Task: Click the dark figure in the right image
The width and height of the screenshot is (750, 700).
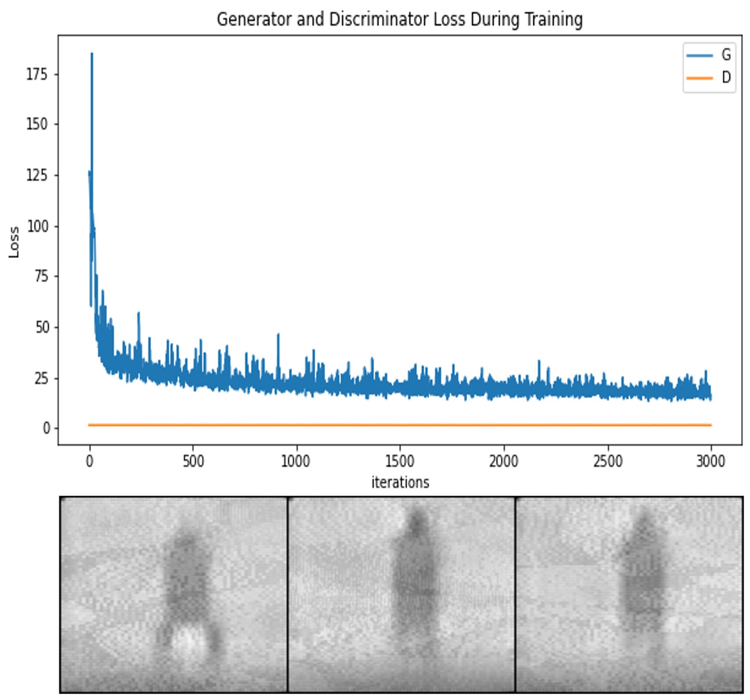Action: [642, 574]
